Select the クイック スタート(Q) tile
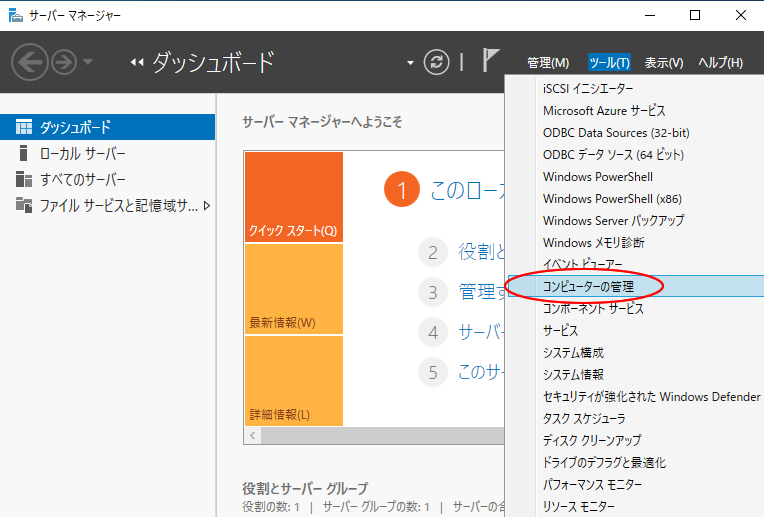764x517 pixels. click(294, 197)
